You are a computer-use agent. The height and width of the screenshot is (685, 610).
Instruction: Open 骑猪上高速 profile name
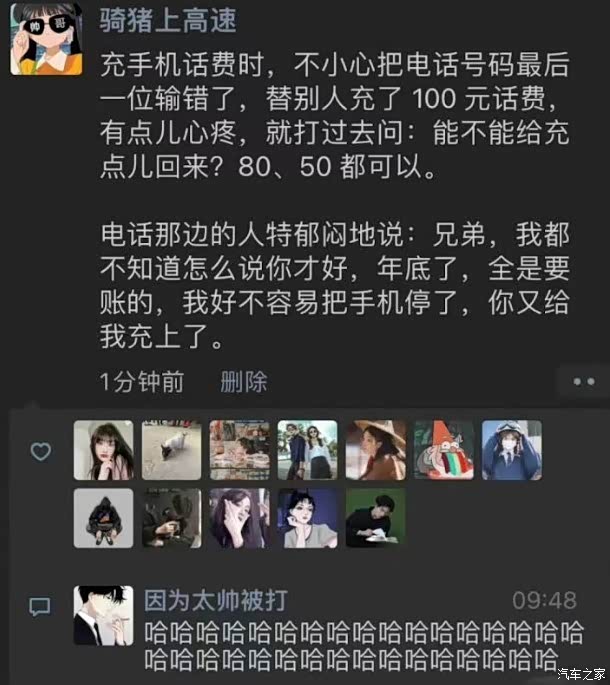[x=168, y=21]
